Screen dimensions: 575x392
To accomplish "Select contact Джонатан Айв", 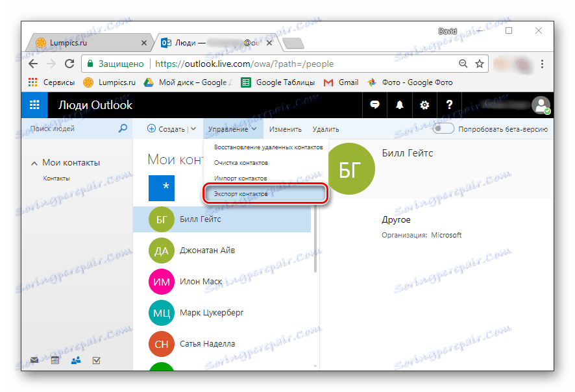I will point(222,251).
